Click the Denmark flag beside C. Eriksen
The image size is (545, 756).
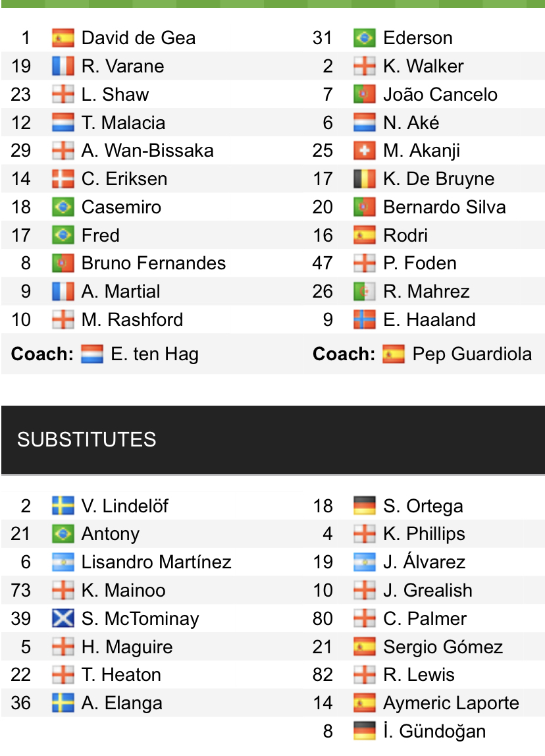[63, 179]
